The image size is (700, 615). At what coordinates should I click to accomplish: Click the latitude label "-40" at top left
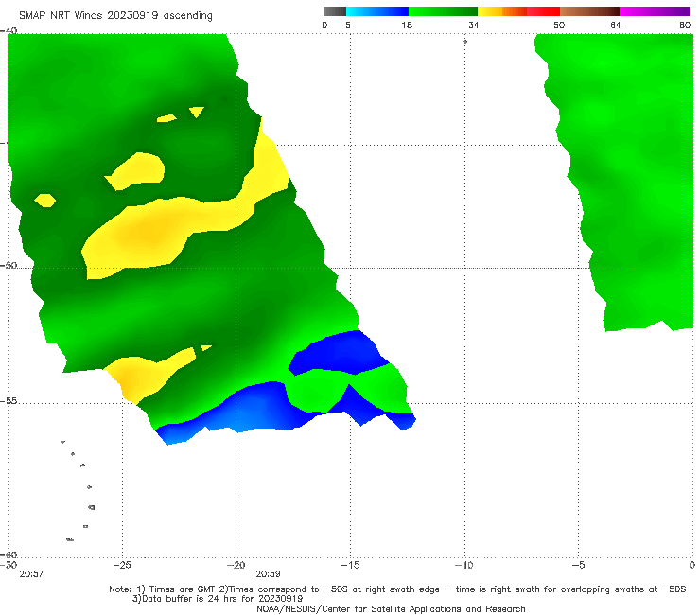(x=9, y=31)
